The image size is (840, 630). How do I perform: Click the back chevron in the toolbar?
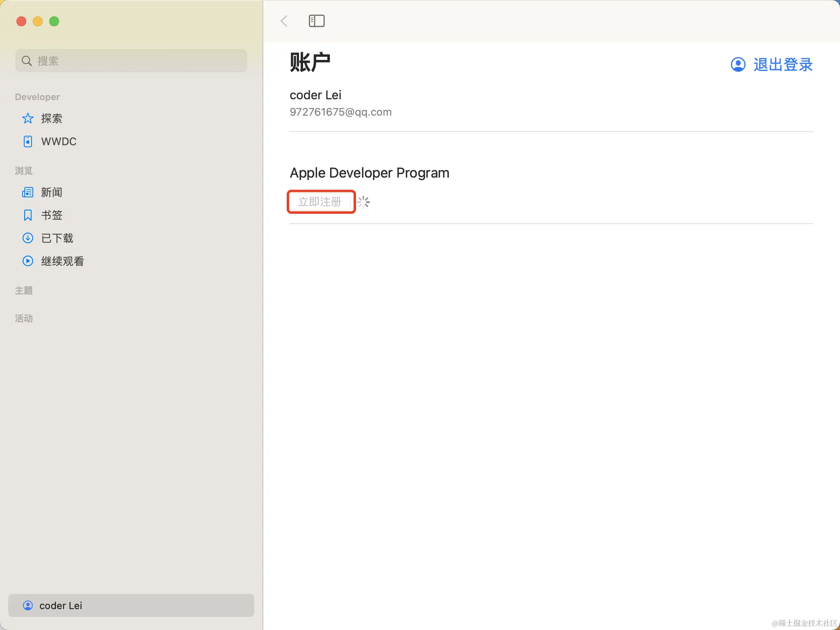(x=284, y=21)
